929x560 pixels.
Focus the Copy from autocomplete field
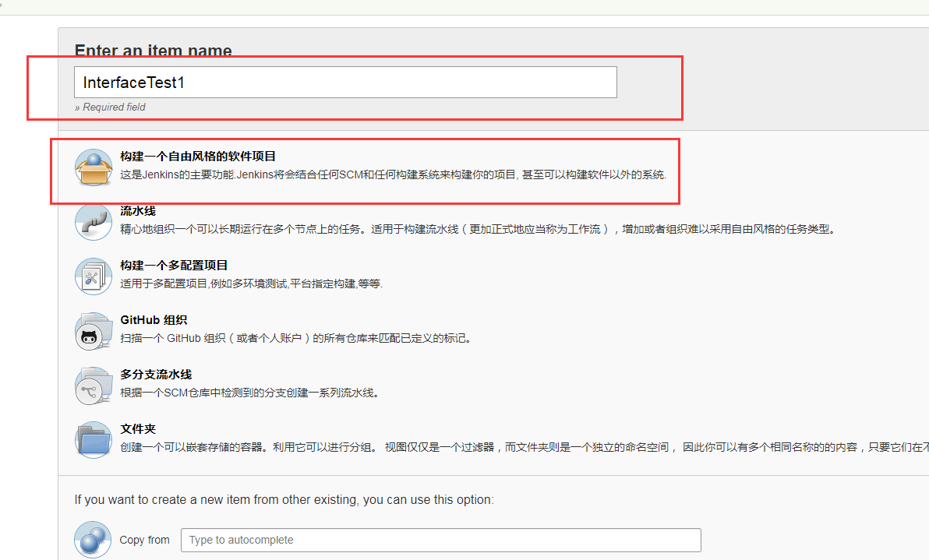tap(441, 540)
